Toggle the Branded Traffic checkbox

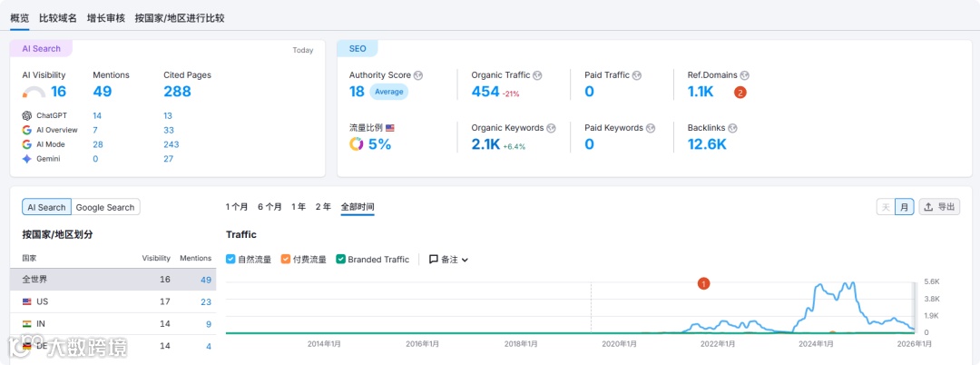click(340, 260)
